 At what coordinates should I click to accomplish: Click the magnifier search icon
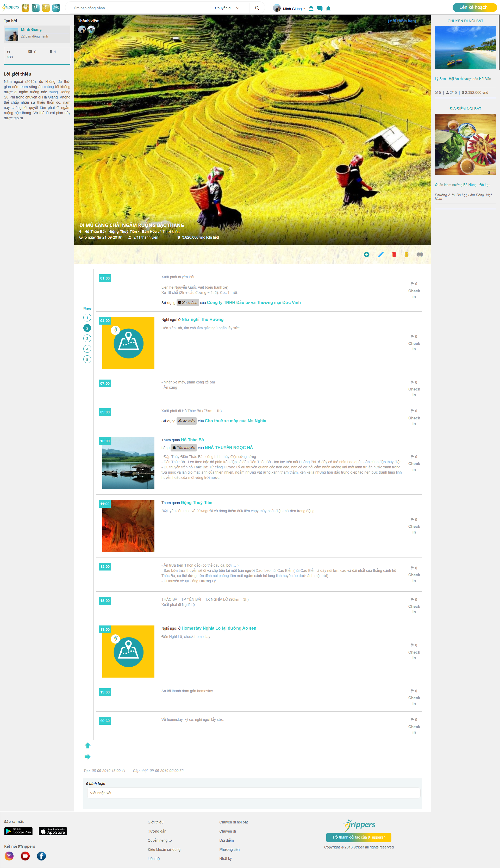257,8
